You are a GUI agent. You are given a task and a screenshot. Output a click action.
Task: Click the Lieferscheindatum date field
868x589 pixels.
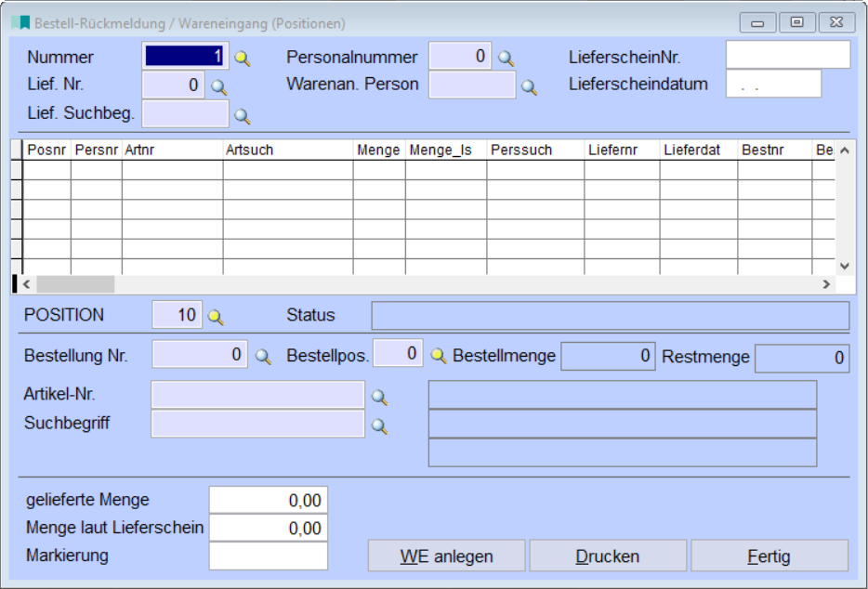click(x=776, y=83)
